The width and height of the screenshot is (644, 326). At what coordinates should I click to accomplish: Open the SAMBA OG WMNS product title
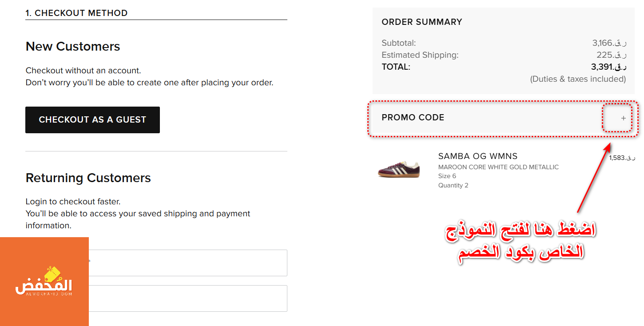(478, 156)
